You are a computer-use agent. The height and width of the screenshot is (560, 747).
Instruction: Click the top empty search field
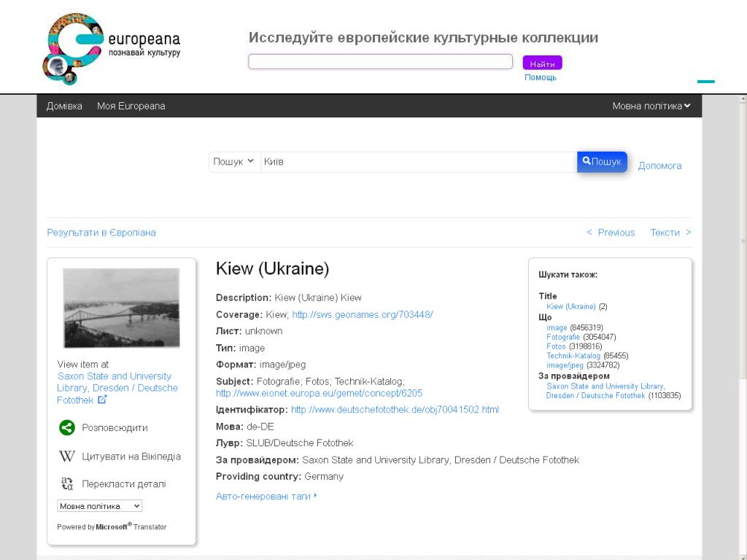click(x=380, y=61)
